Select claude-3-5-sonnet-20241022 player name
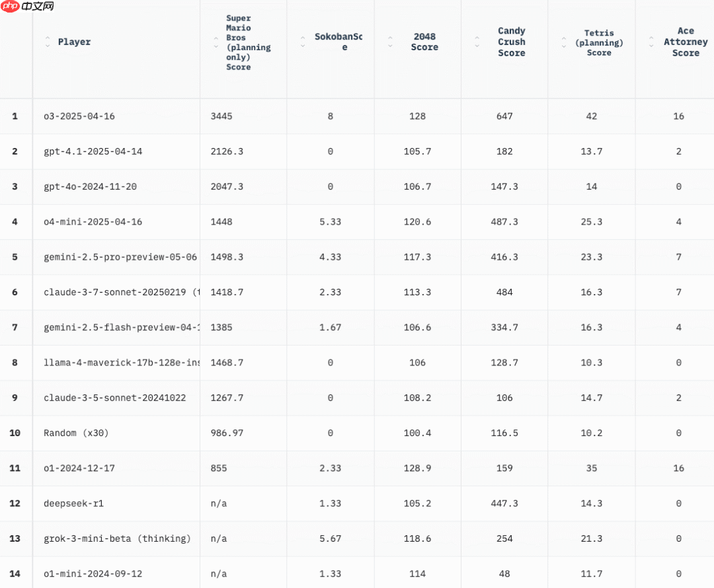714x588 pixels. [115, 398]
